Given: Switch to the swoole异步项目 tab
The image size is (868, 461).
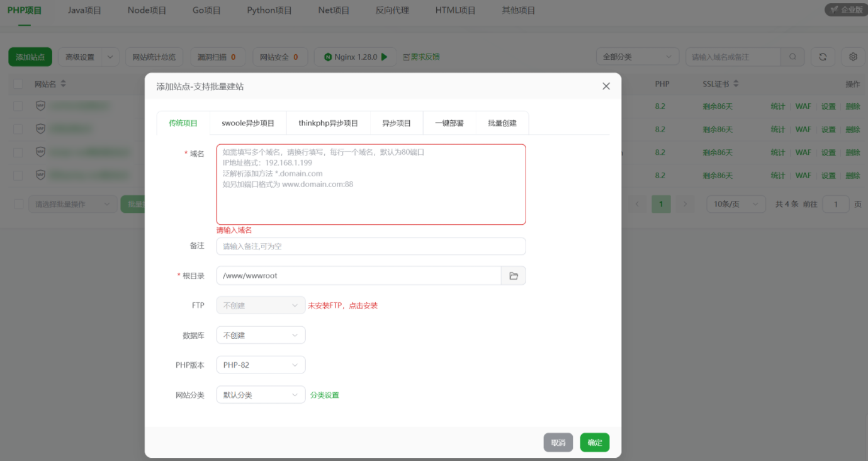Looking at the screenshot, I should click(248, 123).
